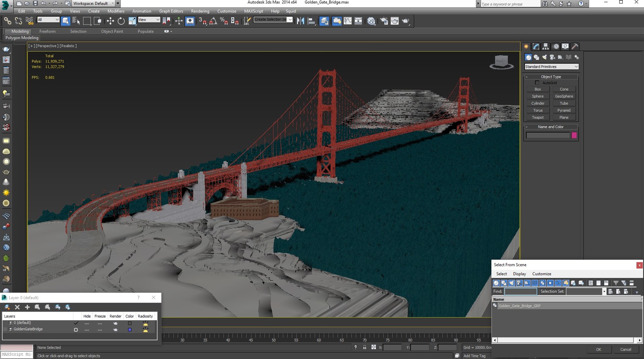This screenshot has height=359, width=644.
Task: Choose the Select and Move tool
Action: click(110, 21)
